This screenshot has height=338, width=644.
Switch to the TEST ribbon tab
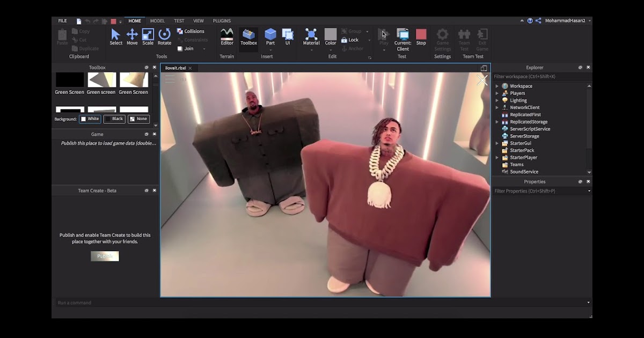coord(179,21)
